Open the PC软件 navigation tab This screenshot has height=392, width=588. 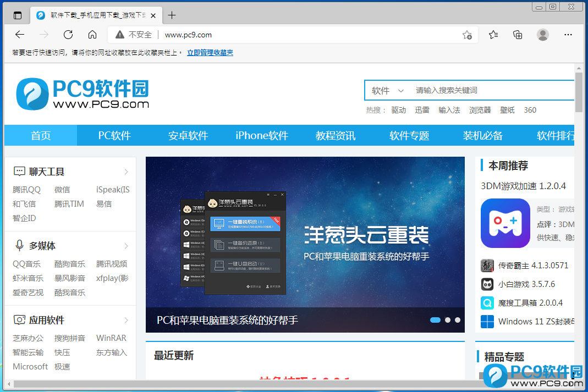coord(114,135)
